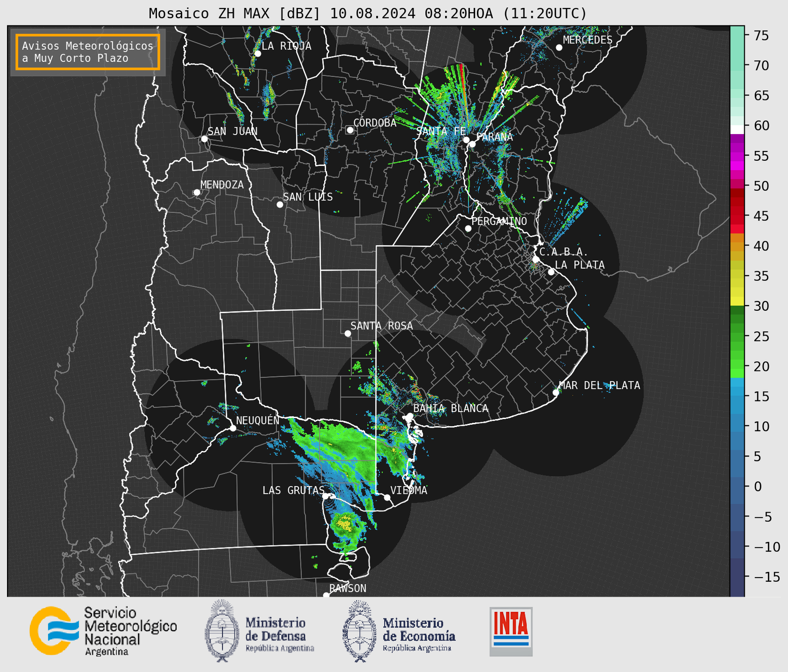Click the SANTA FE city dot
Image resolution: width=788 pixels, height=672 pixels.
pyautogui.click(x=466, y=140)
